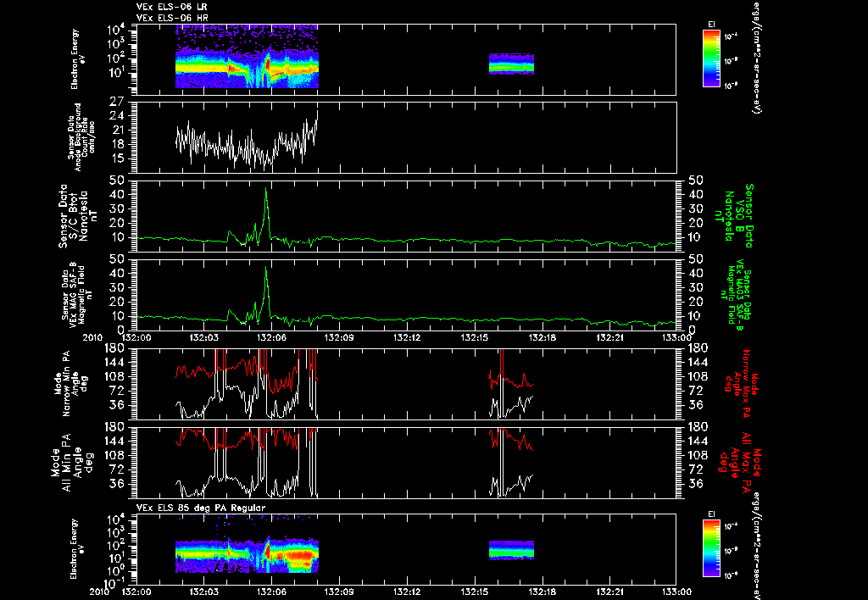Click the '27' tick on the count rate axis

117,102
